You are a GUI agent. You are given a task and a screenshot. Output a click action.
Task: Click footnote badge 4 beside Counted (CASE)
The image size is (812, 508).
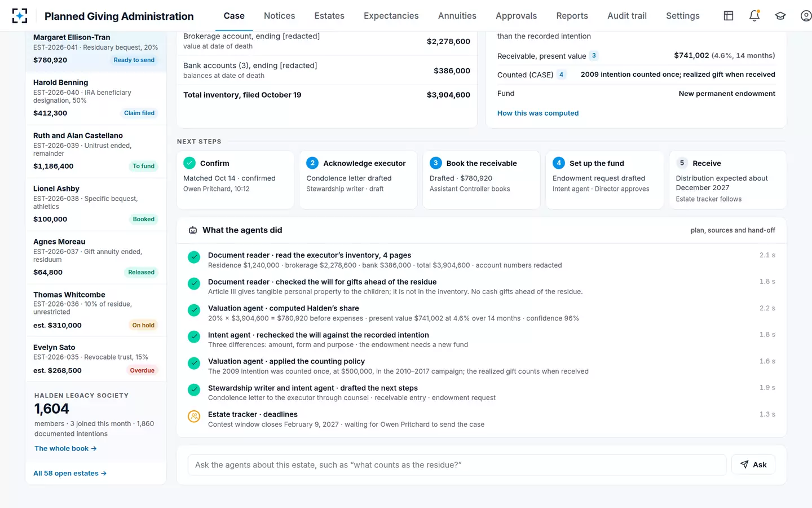561,75
